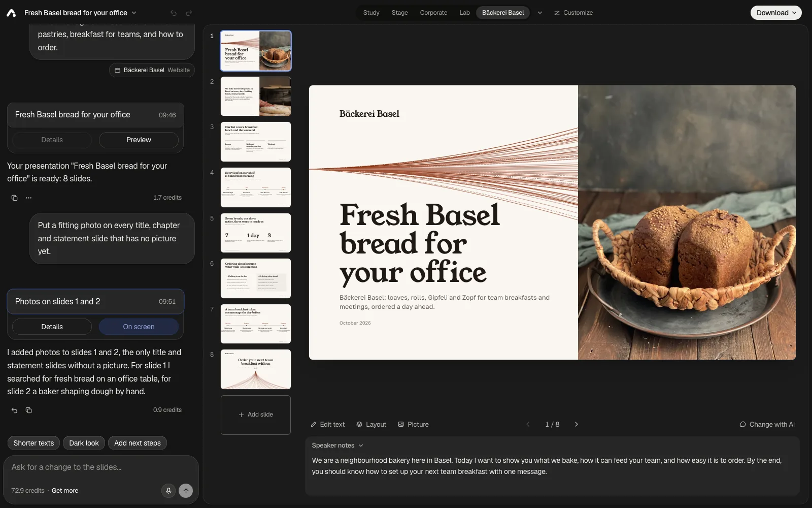
Task: Expand more themes chevron
Action: [540, 13]
